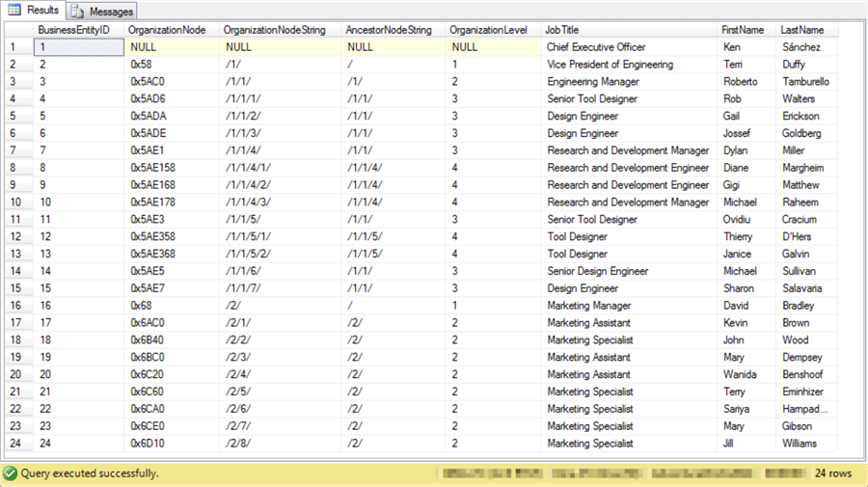Click the 'Margheim' last name cell

pyautogui.click(x=806, y=168)
